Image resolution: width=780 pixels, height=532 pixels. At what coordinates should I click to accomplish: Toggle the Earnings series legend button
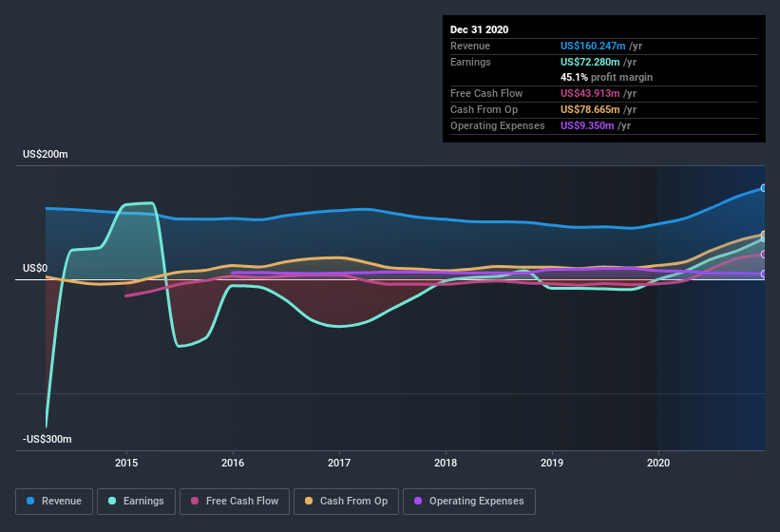point(136,502)
